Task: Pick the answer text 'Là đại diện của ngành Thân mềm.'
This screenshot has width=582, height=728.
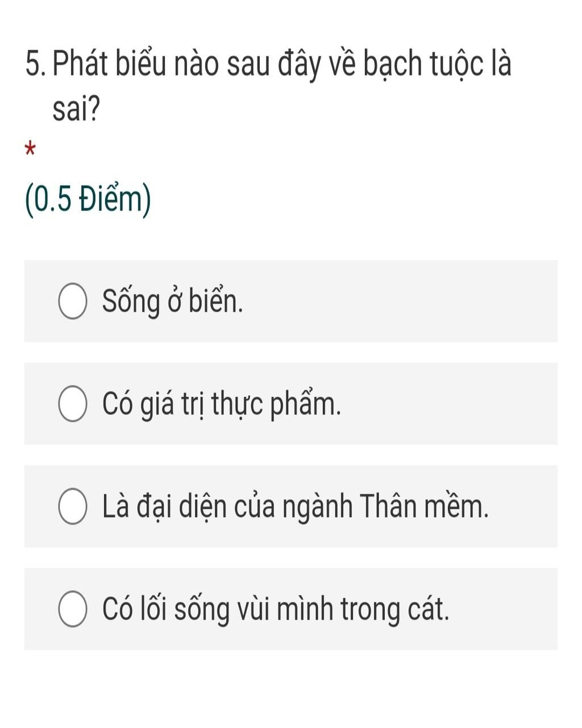Action: point(296,506)
